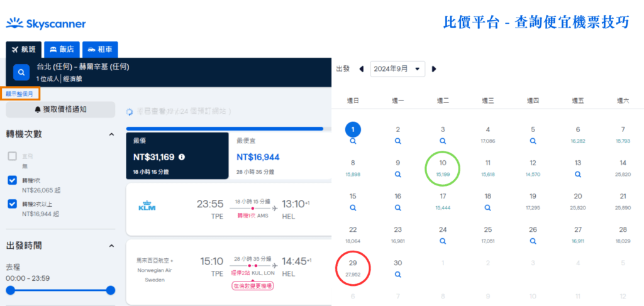The image size is (644, 306).
Task: Click the Skyscanner logo
Action: 46,24
